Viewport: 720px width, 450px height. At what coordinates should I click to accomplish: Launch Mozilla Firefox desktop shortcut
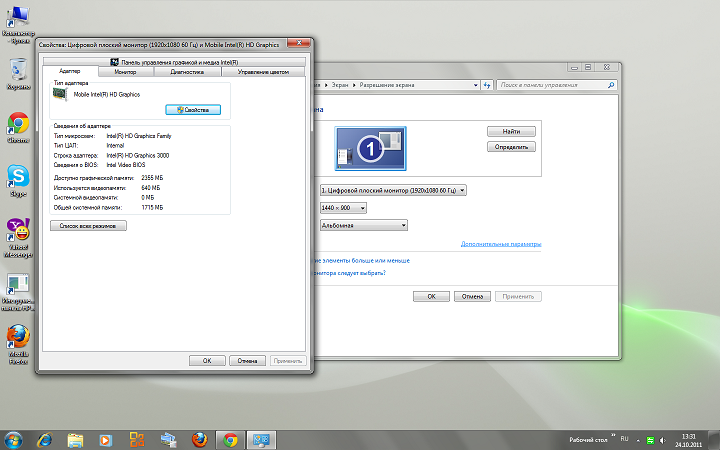click(18, 344)
